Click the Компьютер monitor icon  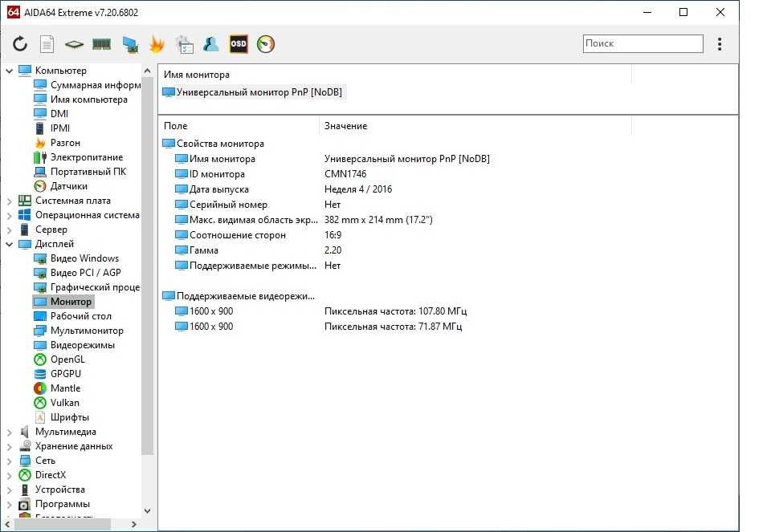coord(25,71)
